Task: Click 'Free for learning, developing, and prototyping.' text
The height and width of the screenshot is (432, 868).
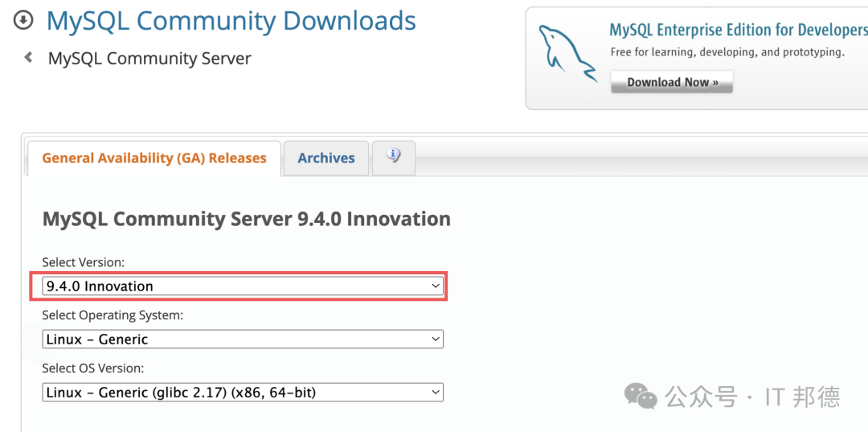Action: (727, 52)
